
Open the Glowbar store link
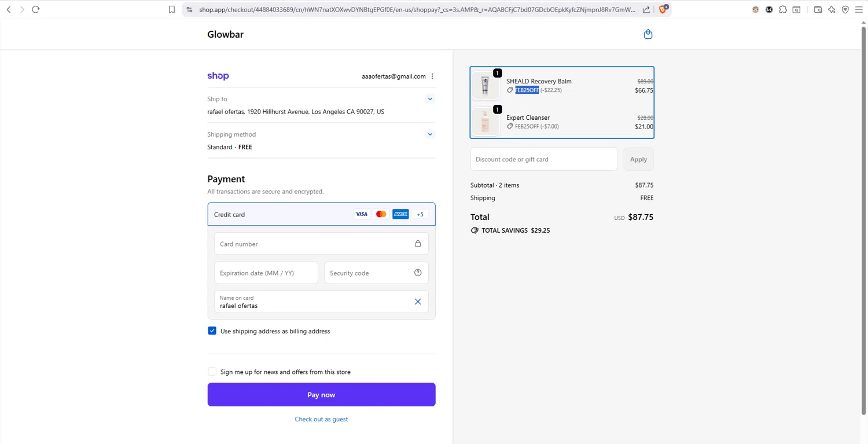[x=225, y=34]
